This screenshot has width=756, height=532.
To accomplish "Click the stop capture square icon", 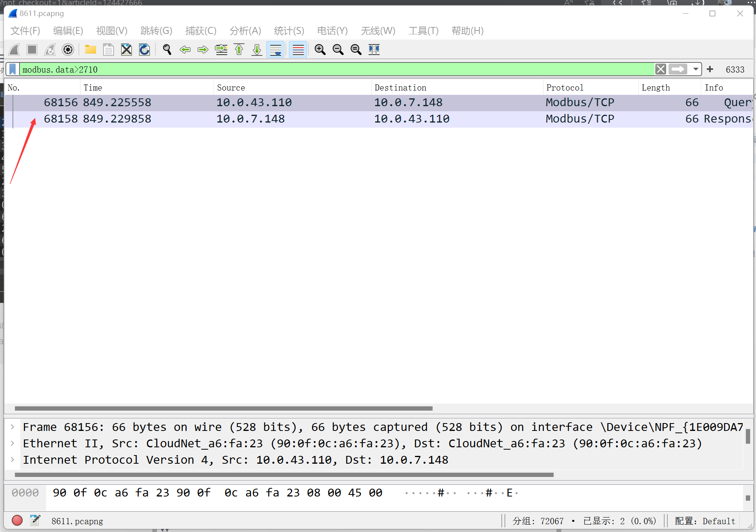I will [x=32, y=50].
